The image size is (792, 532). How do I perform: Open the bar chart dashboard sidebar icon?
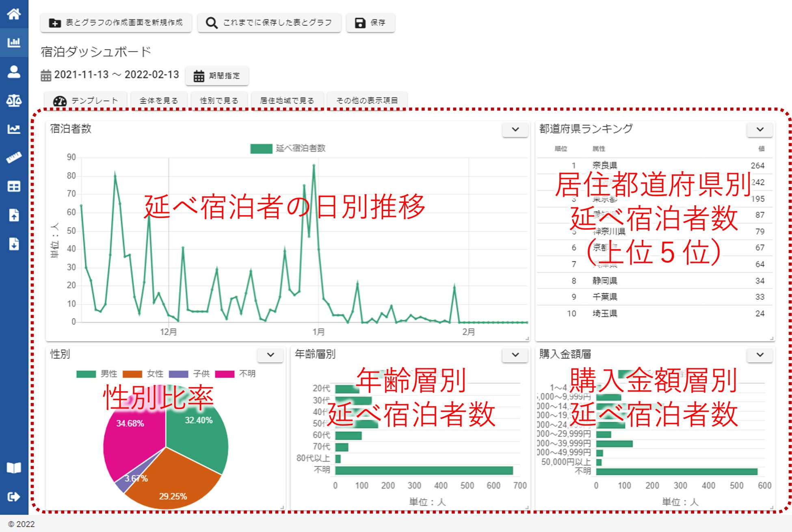click(14, 43)
